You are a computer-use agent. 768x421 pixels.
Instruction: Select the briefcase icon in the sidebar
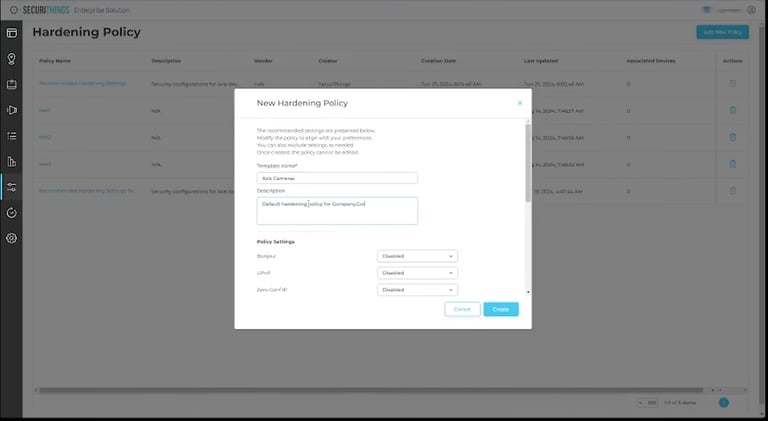pos(11,84)
